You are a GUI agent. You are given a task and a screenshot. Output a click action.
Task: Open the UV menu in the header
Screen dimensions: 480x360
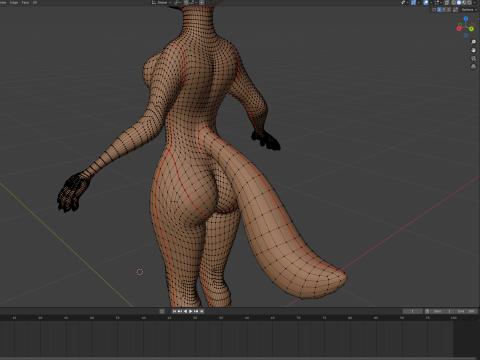(x=34, y=2)
